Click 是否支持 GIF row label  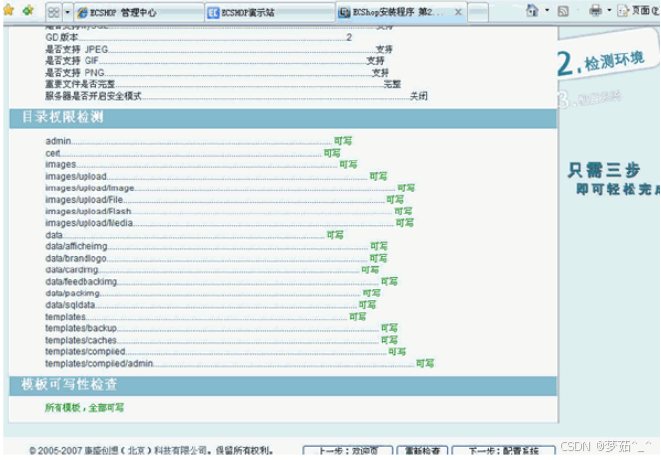72,61
